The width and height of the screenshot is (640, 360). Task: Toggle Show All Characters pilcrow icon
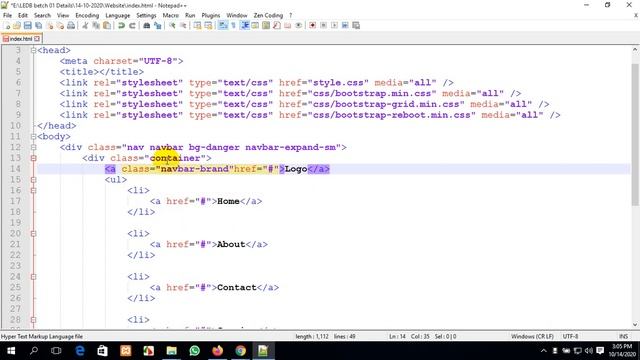pyautogui.click(x=233, y=26)
